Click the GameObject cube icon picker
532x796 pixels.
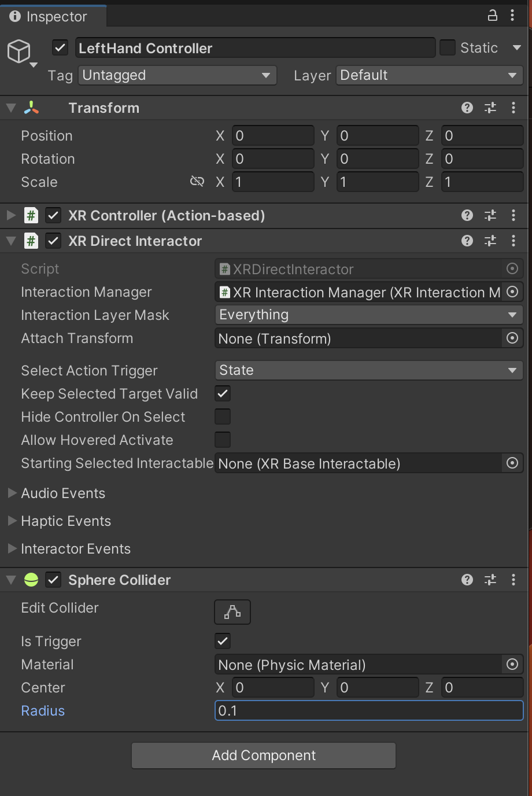(19, 51)
